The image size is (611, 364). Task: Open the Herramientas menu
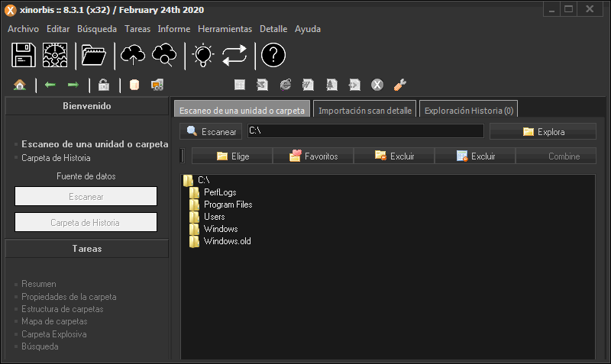coord(225,29)
